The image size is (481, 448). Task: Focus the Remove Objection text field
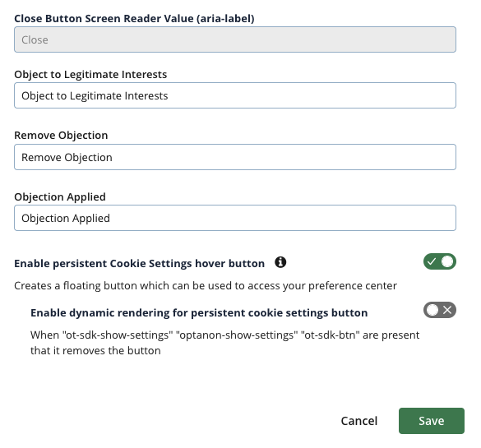(x=235, y=157)
